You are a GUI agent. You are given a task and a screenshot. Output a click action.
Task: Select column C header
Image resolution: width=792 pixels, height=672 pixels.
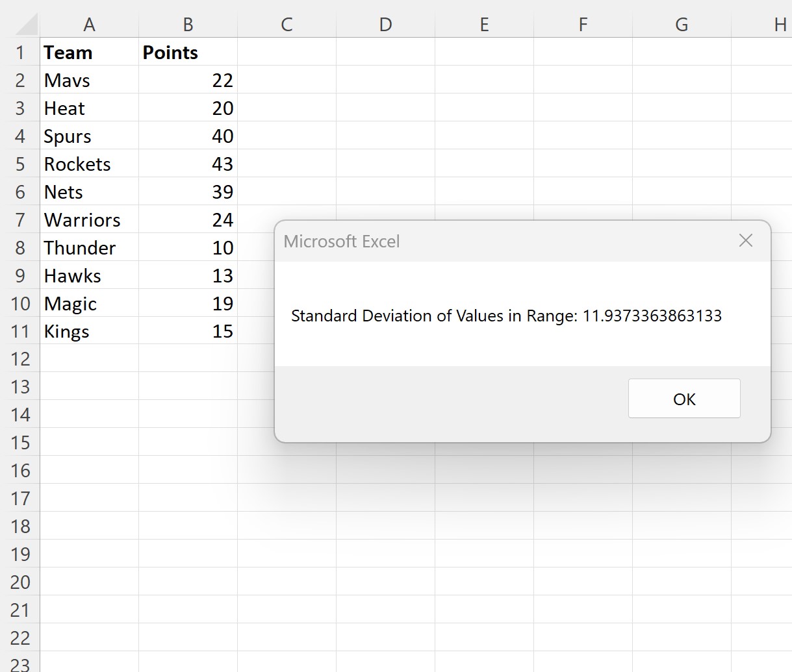click(287, 25)
